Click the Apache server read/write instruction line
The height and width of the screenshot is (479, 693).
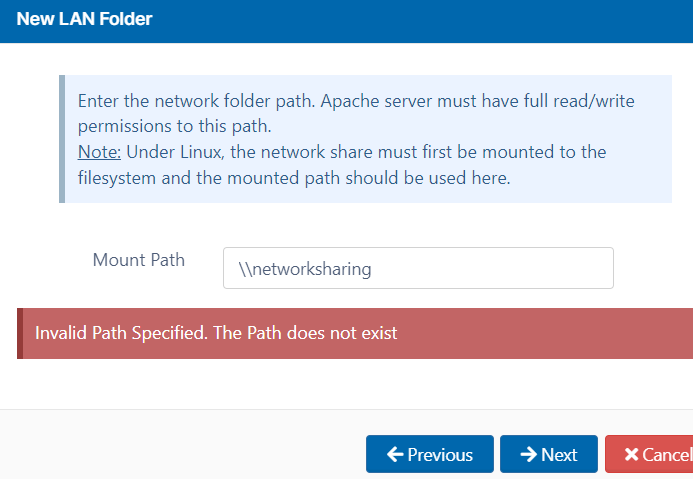click(356, 101)
